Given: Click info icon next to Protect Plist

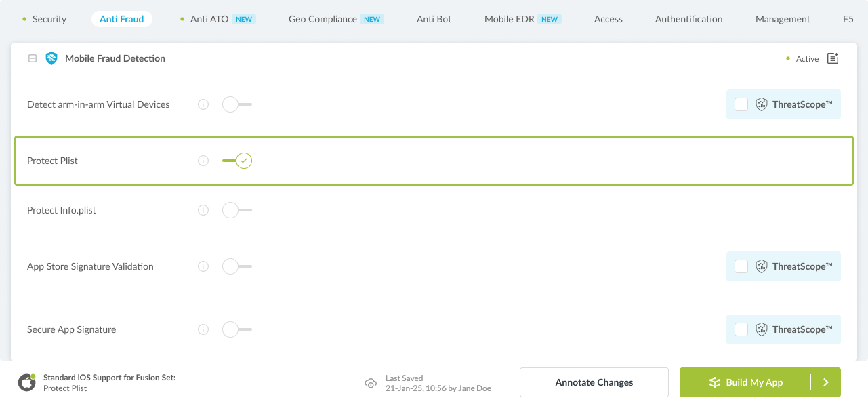Looking at the screenshot, I should 203,161.
